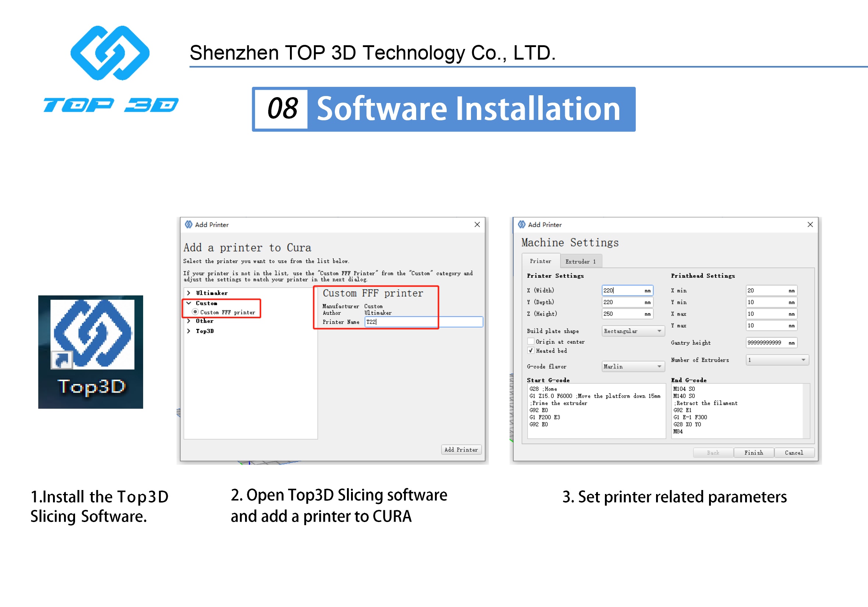
Task: Click the Add Printer button
Action: tap(461, 450)
